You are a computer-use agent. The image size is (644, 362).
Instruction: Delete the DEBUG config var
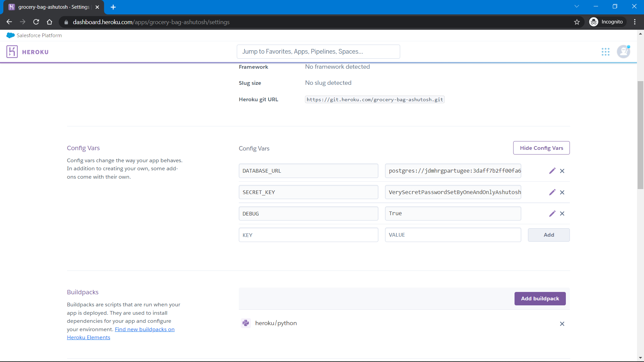coord(562,214)
